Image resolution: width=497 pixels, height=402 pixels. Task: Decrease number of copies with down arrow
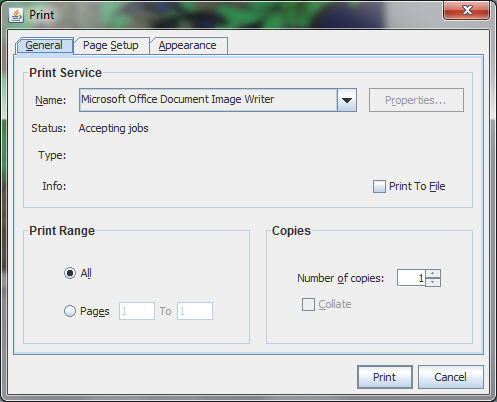(433, 282)
